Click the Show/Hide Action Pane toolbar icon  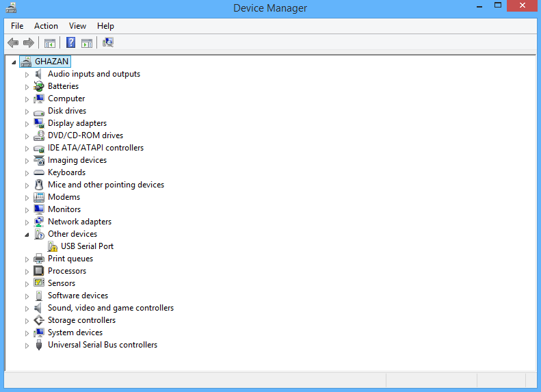point(87,43)
